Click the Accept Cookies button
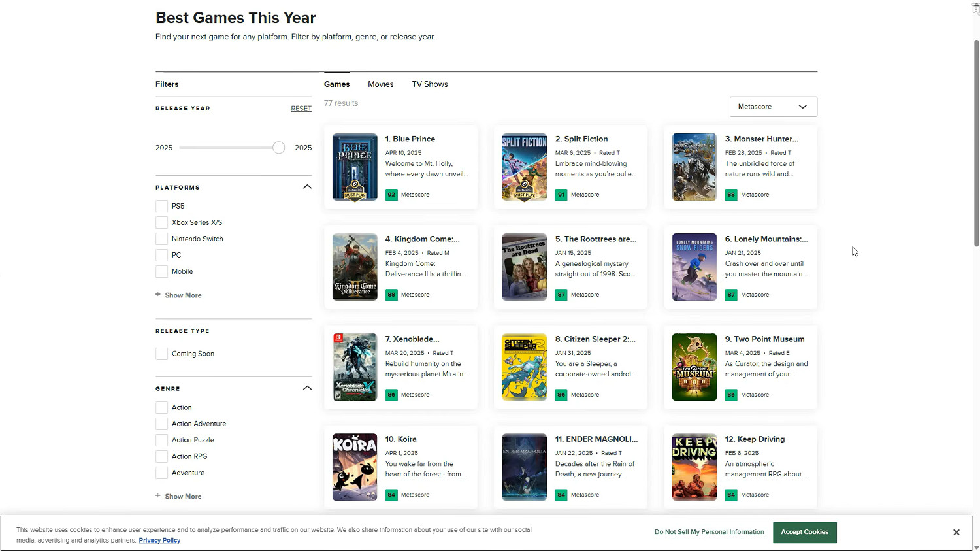 pyautogui.click(x=804, y=532)
